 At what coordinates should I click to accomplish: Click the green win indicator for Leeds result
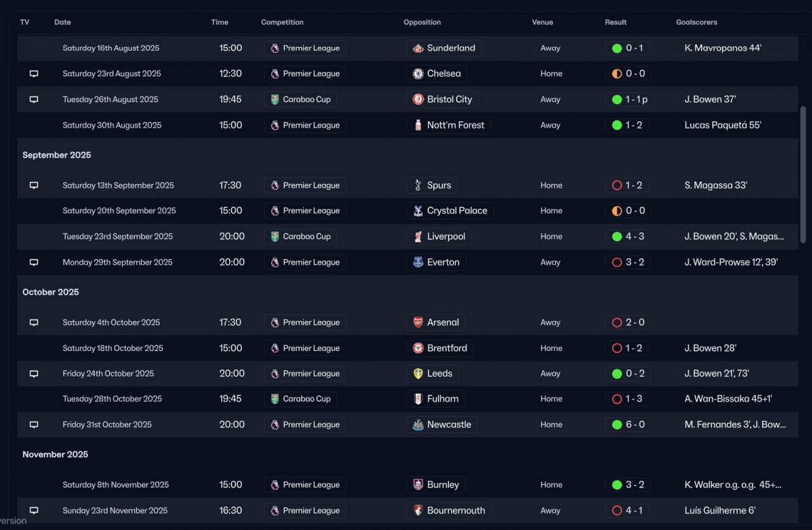tap(617, 374)
